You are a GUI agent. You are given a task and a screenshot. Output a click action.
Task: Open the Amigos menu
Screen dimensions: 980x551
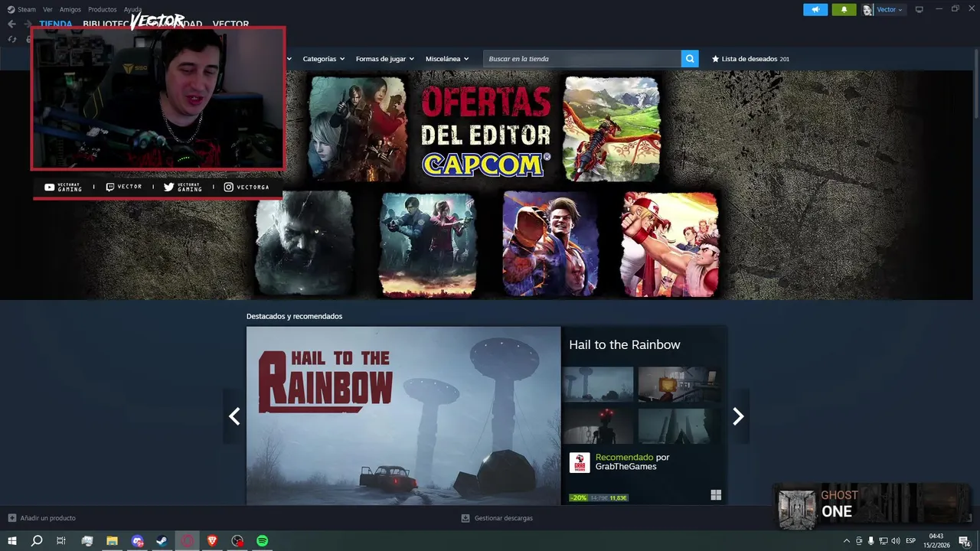[x=70, y=9]
